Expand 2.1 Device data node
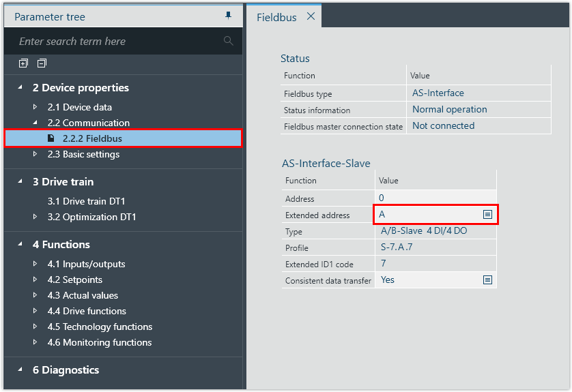572x392 pixels. coord(35,107)
